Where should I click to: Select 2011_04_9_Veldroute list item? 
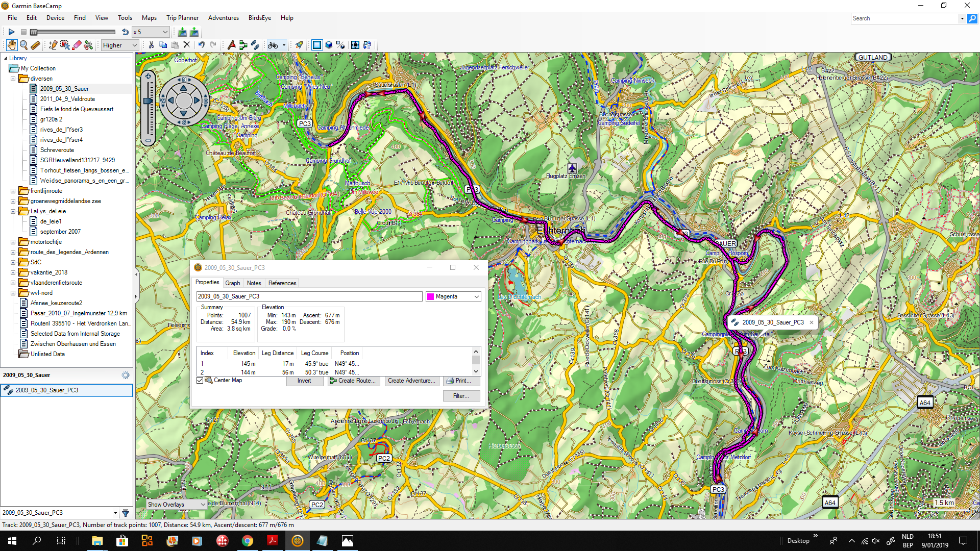(x=67, y=99)
